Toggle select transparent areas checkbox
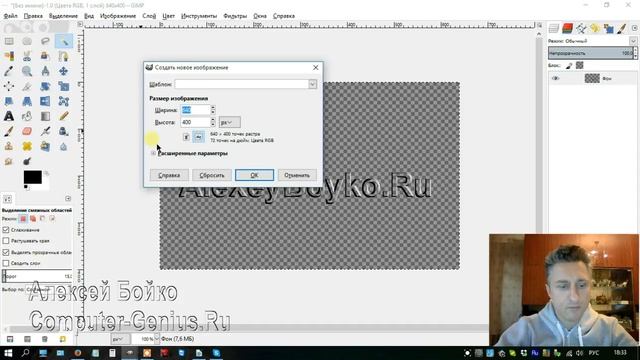This screenshot has width=640, height=360. (x=6, y=252)
